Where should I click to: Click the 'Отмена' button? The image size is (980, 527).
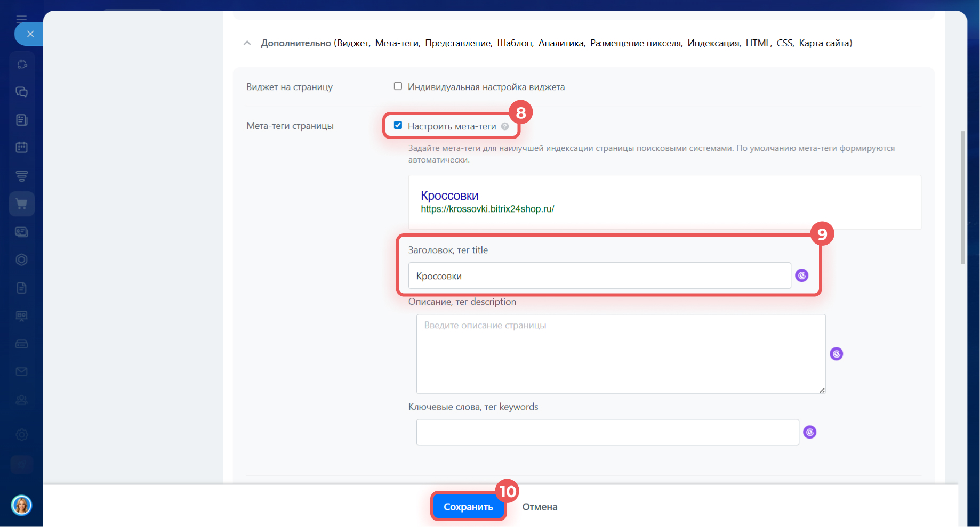click(540, 507)
